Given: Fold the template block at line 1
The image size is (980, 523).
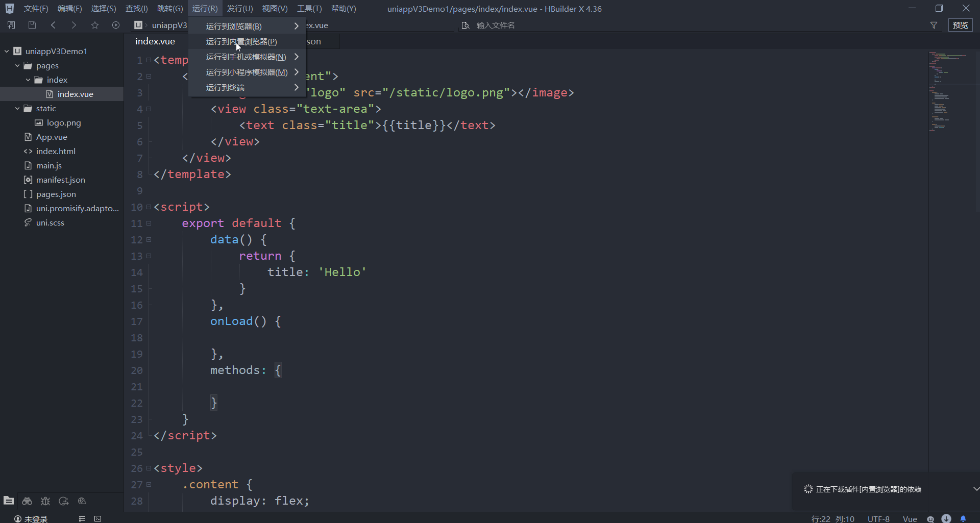Looking at the screenshot, I should 149,60.
